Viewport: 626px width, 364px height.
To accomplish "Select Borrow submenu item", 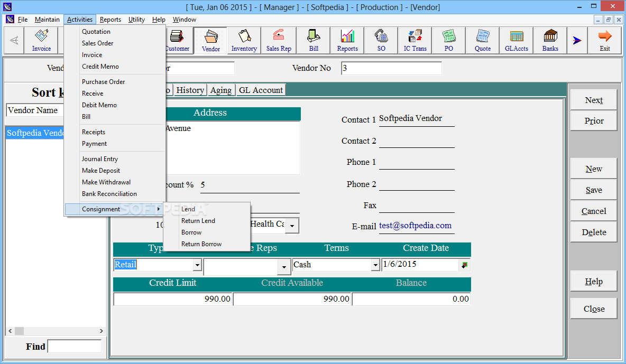I will [207, 232].
